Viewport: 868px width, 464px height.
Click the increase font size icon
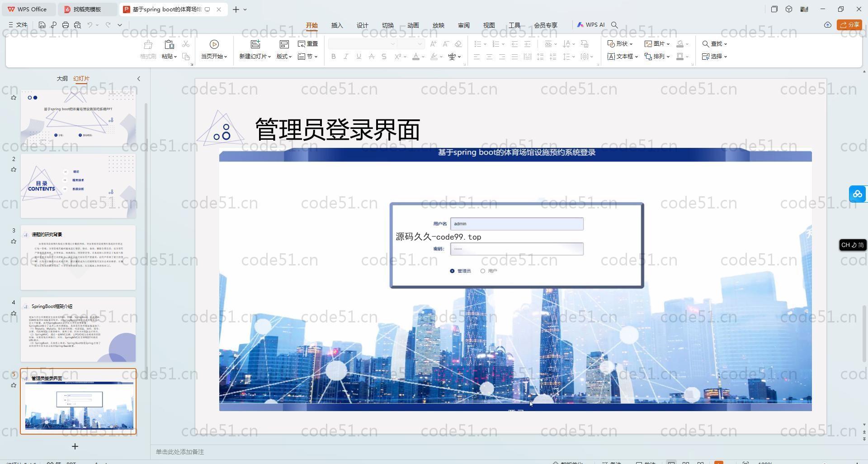point(433,44)
